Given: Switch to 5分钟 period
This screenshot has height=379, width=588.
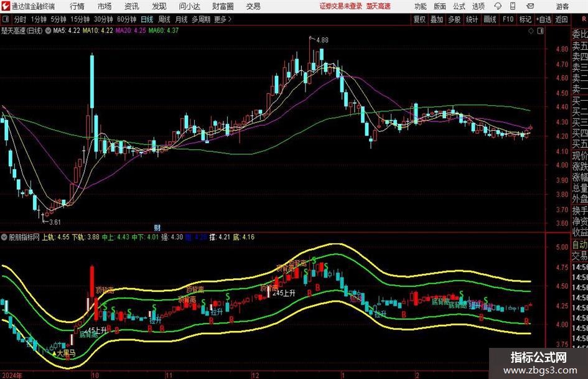Looking at the screenshot, I should tap(58, 19).
